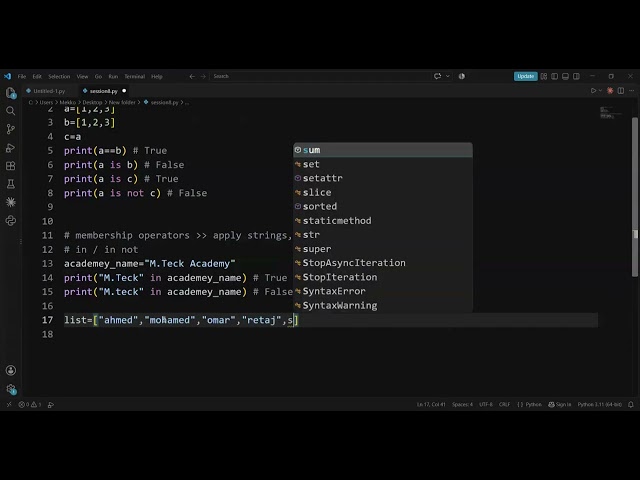Open the File menu
This screenshot has width=640, height=480.
[22, 76]
